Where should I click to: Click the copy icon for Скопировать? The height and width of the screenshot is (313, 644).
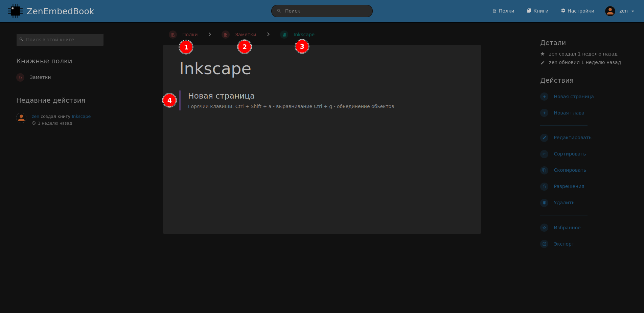[x=544, y=170]
